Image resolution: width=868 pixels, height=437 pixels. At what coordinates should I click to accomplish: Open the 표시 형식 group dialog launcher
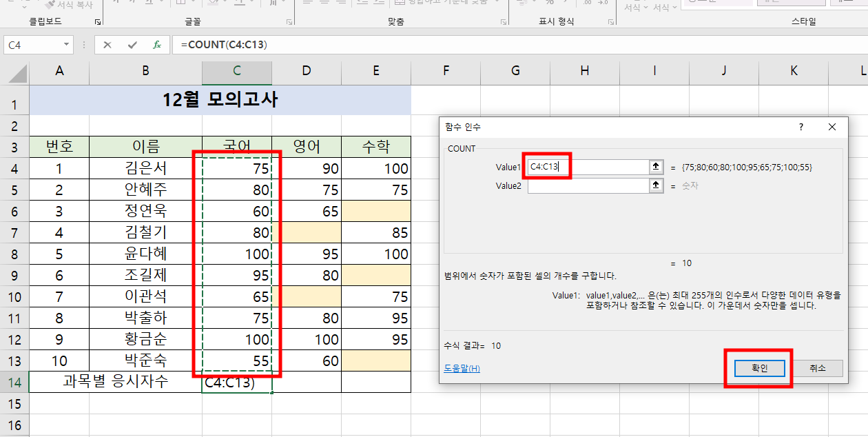611,22
